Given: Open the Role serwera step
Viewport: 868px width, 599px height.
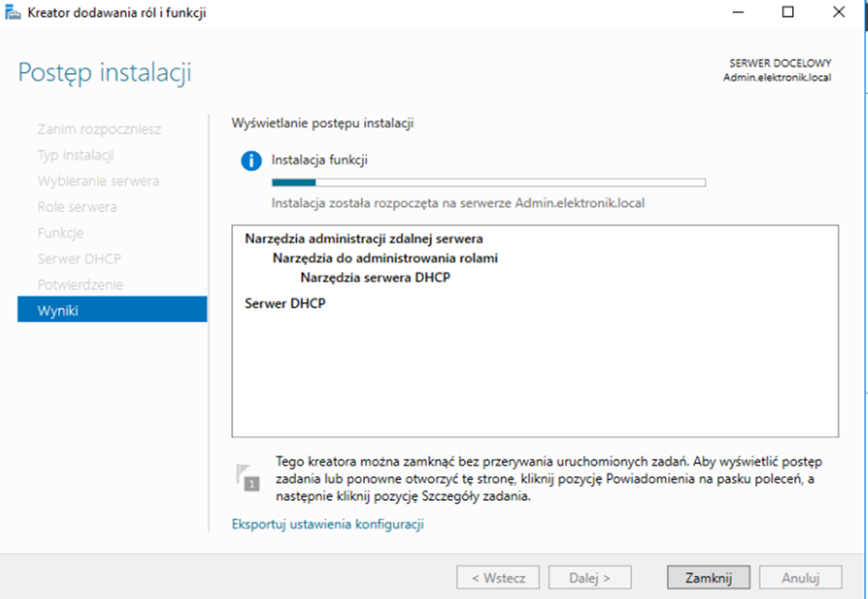Looking at the screenshot, I should 77,207.
